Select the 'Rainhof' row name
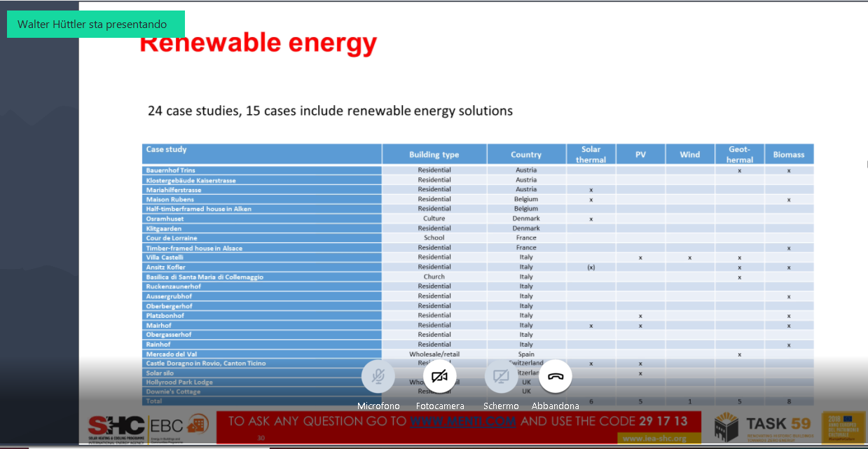868x449 pixels. point(159,345)
